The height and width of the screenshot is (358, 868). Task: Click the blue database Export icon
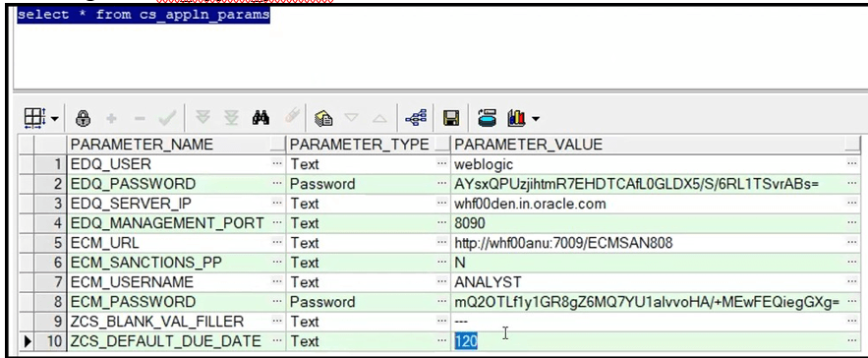[x=487, y=118]
